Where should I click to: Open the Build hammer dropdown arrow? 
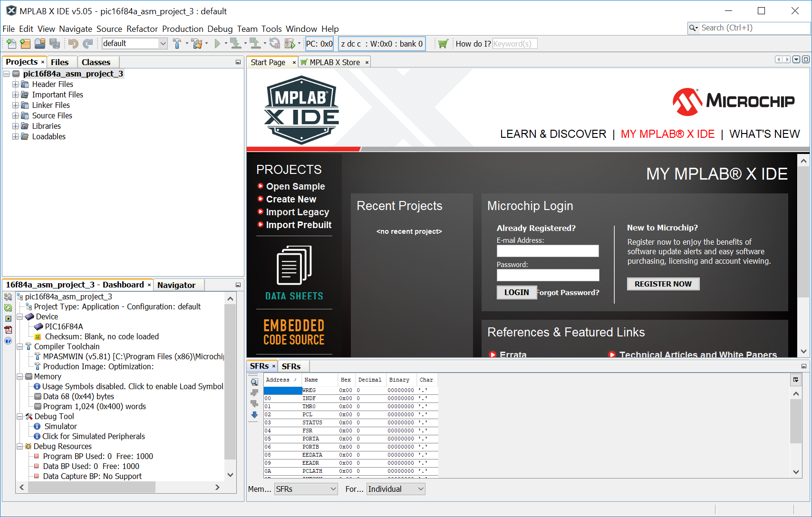[x=187, y=44]
